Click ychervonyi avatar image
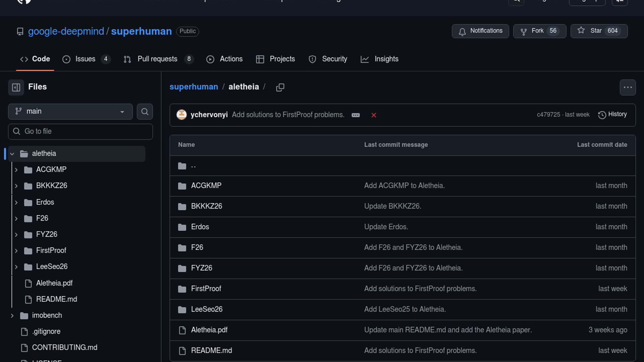This screenshot has width=644, height=362. tap(181, 115)
